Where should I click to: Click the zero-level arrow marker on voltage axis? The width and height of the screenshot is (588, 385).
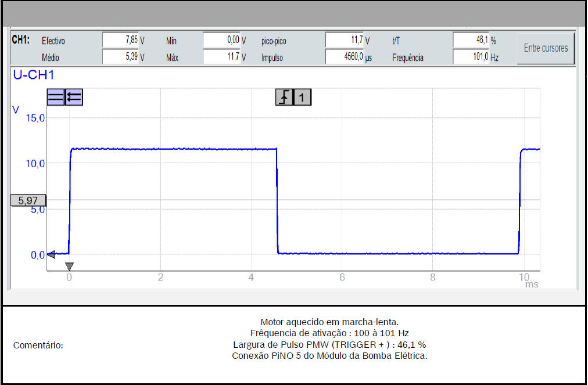click(51, 254)
